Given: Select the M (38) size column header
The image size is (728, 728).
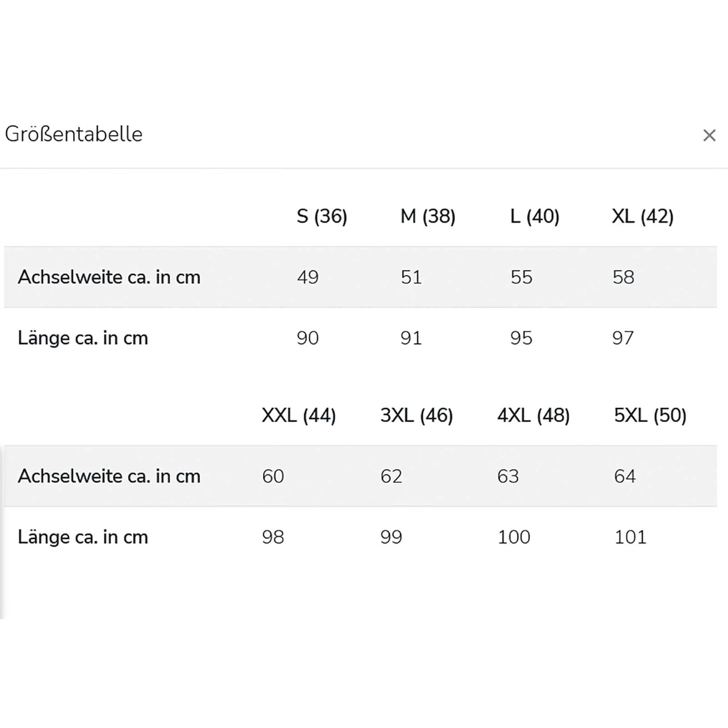Looking at the screenshot, I should (x=428, y=216).
